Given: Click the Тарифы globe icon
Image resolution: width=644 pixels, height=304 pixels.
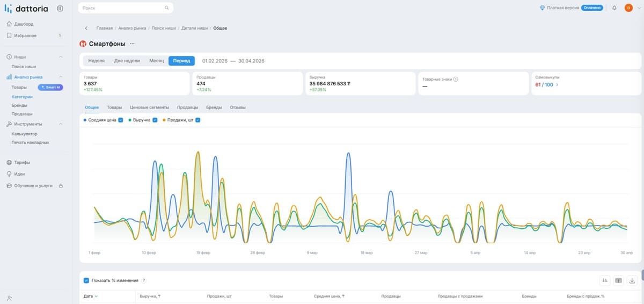Looking at the screenshot, I should pos(9,162).
